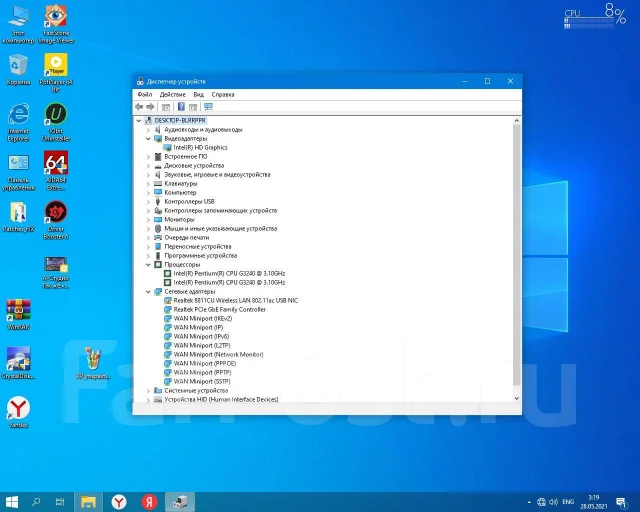Collapse the Видеоадаптеры node
Screen dimensions: 640x512
[149, 138]
